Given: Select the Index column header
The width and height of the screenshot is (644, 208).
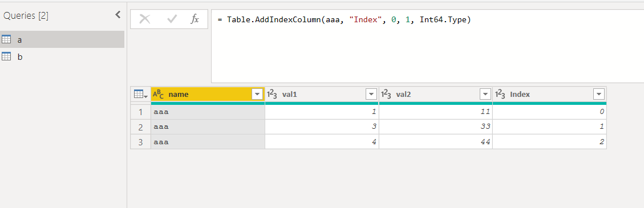Looking at the screenshot, I should pos(549,95).
